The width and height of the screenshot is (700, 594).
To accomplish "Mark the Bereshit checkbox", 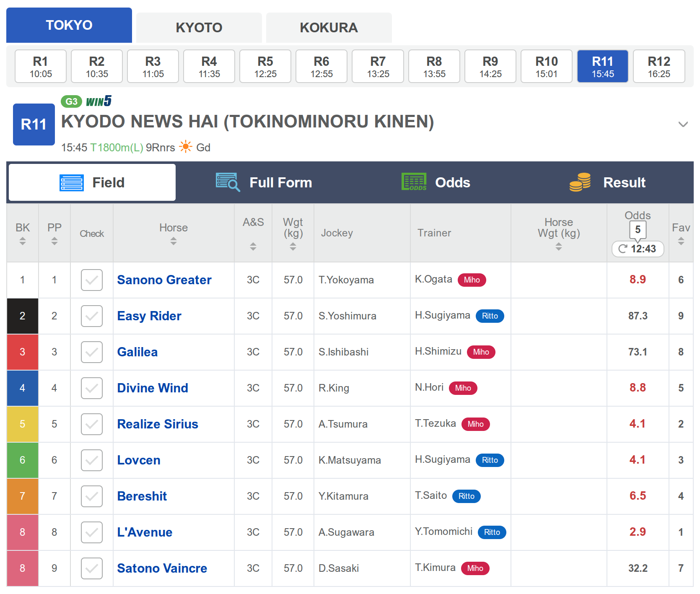I will click(92, 496).
